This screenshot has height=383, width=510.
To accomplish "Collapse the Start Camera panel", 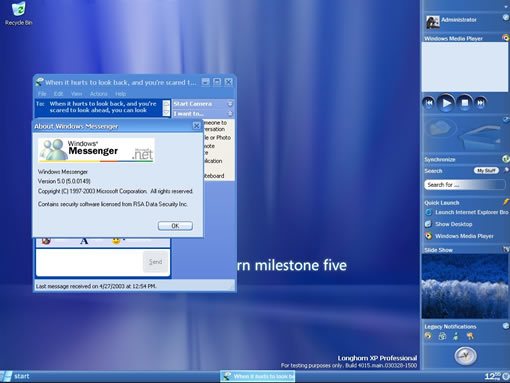I will tap(230, 104).
